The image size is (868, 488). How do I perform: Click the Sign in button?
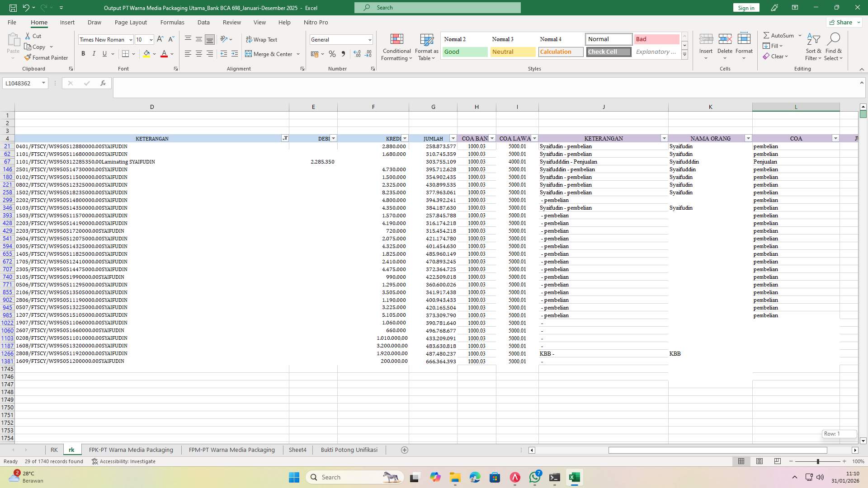(x=745, y=8)
